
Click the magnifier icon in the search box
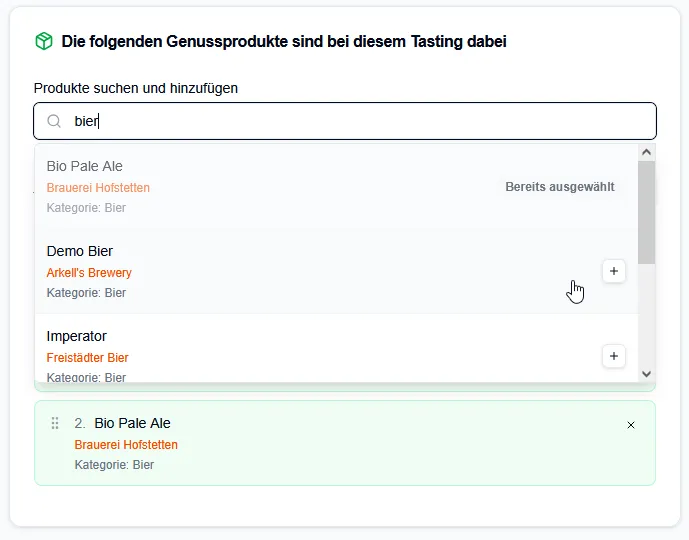tap(54, 121)
